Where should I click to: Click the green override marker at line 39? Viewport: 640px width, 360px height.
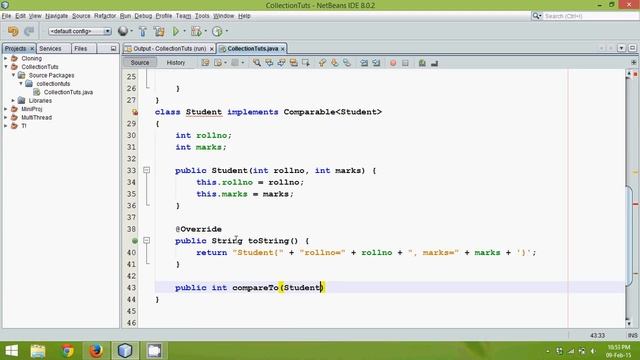coord(134,241)
